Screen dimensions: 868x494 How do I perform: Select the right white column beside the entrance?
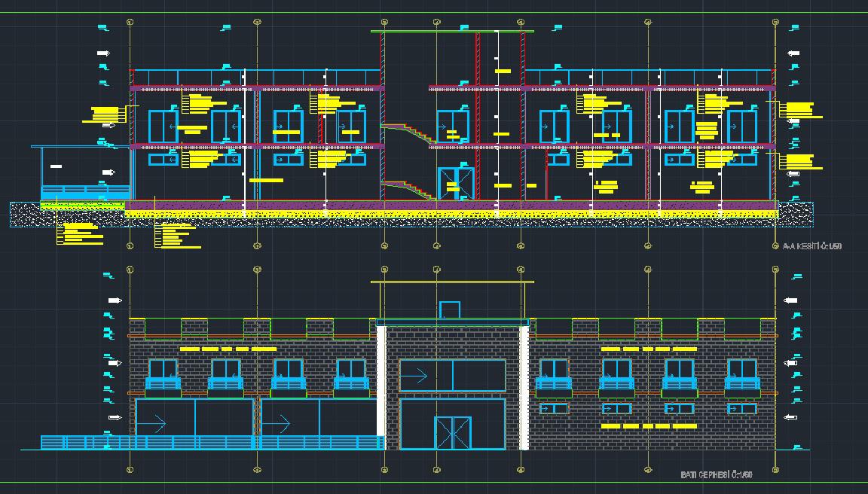(524, 388)
